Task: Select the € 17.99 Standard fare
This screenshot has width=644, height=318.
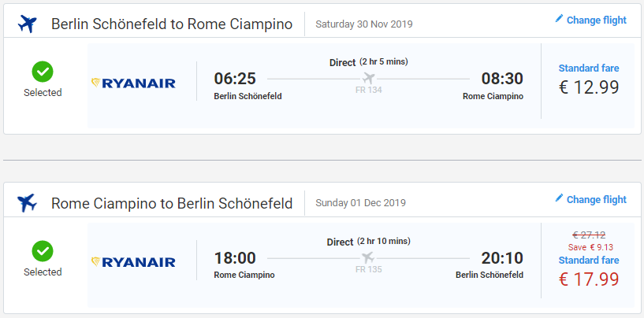Action: coord(589,272)
